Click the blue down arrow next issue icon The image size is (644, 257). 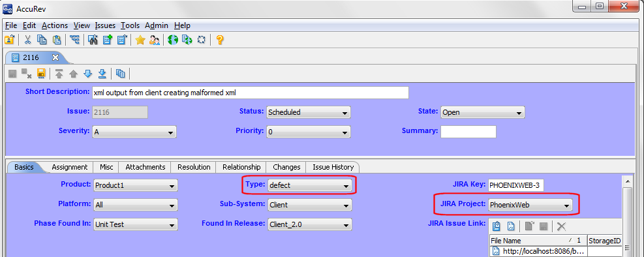point(87,74)
